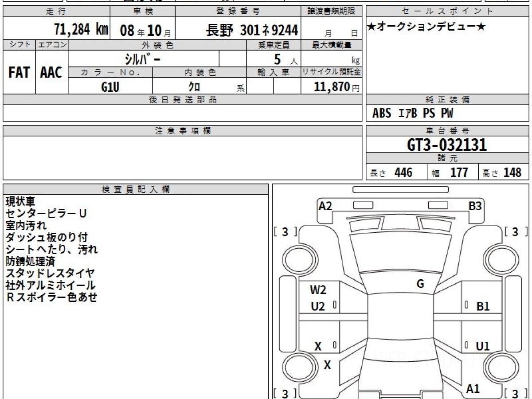Click the 後日発送部品 header
This screenshot has width=532, height=399.
pyautogui.click(x=183, y=100)
